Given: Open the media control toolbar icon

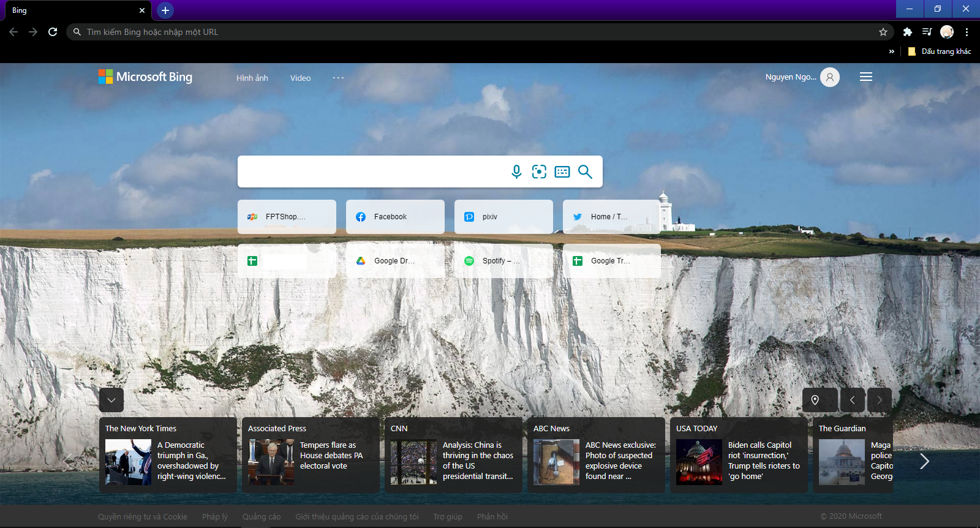Looking at the screenshot, I should tap(927, 32).
